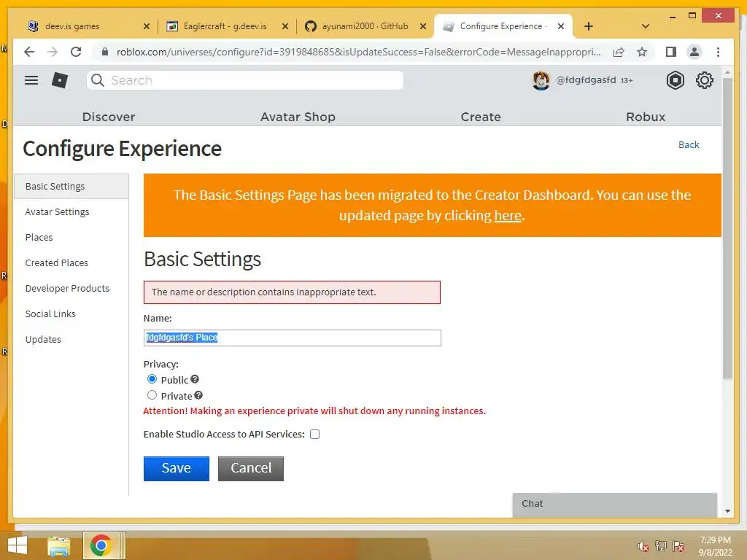Close the ayunami2000 GitHub tab
Image resolution: width=747 pixels, height=560 pixels.
click(x=422, y=26)
